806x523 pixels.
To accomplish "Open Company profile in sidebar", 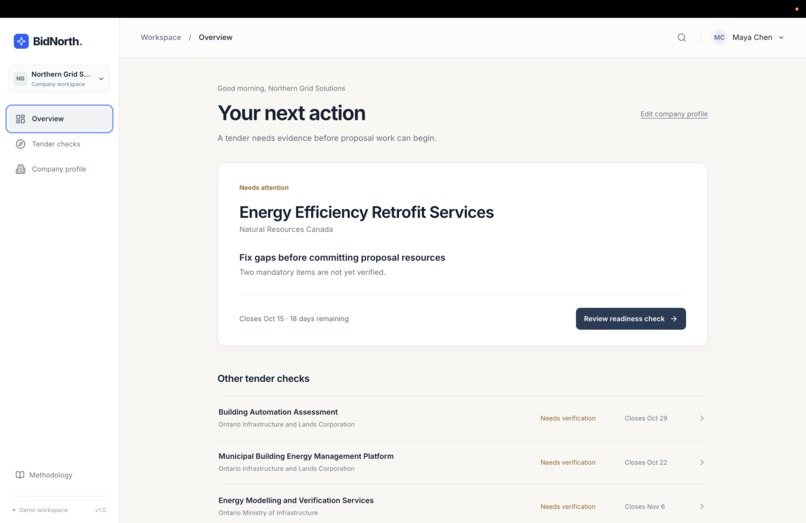I will 60,169.
